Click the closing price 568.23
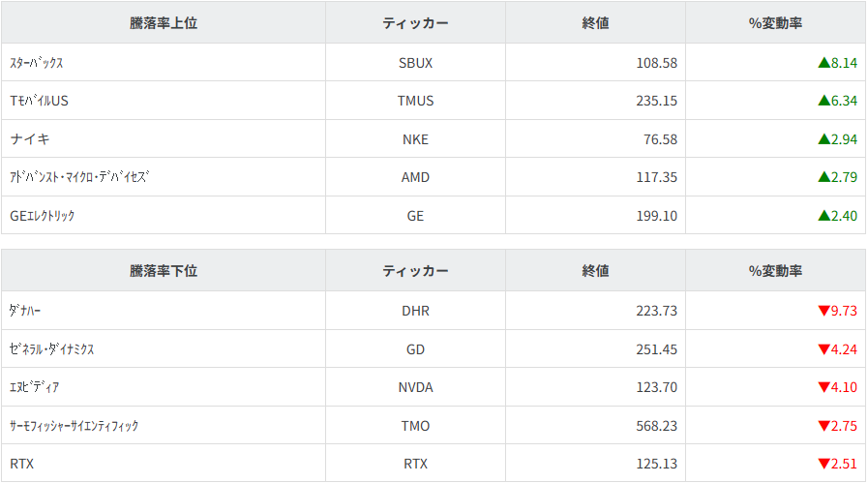The image size is (868, 483). pos(656,426)
